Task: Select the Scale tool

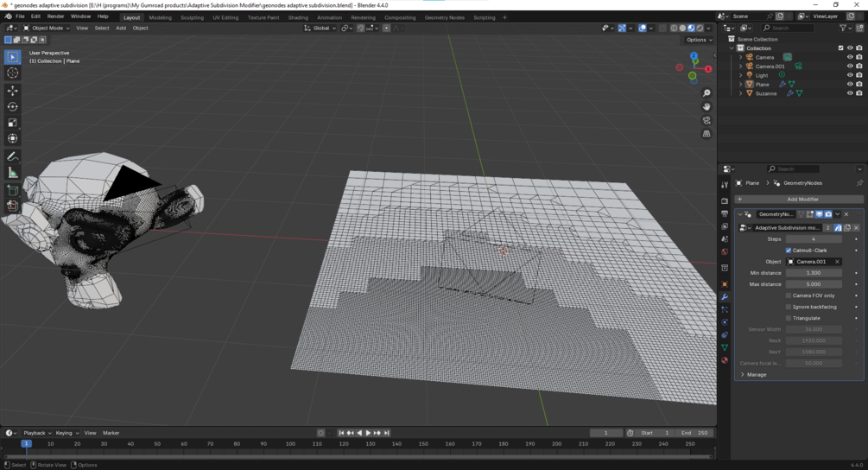Action: [12, 123]
